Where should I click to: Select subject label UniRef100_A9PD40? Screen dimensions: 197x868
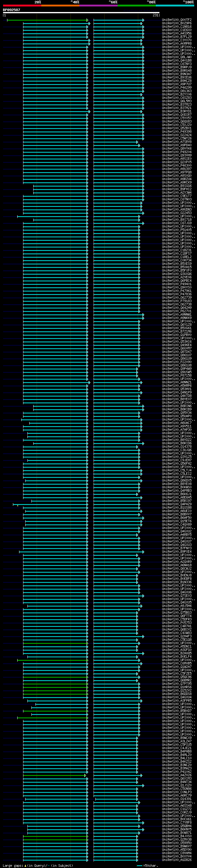click(x=177, y=145)
